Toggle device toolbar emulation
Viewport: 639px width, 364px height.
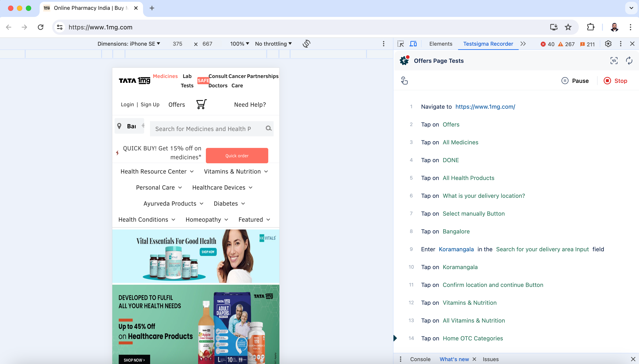click(x=413, y=44)
